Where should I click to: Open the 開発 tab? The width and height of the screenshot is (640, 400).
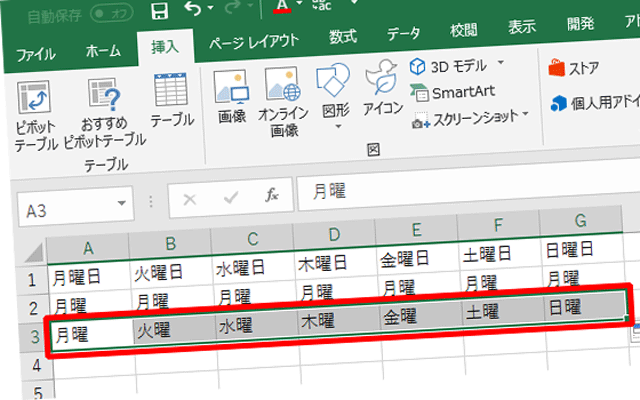tap(580, 24)
